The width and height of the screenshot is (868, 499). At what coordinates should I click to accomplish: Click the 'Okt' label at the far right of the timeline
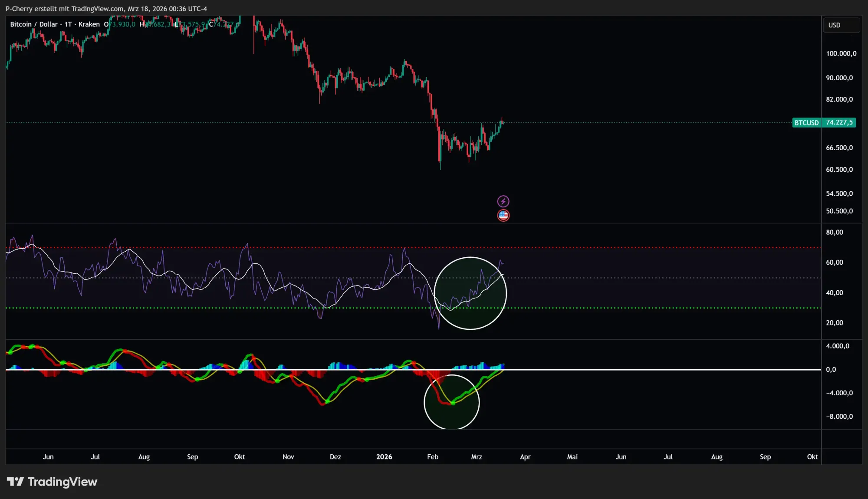click(x=812, y=456)
